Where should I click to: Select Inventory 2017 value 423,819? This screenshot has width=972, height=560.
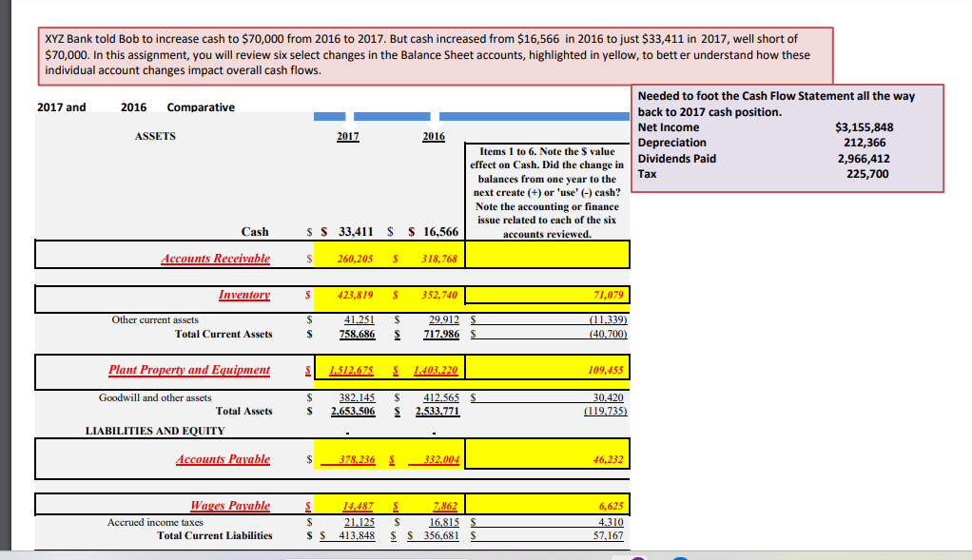[355, 295]
